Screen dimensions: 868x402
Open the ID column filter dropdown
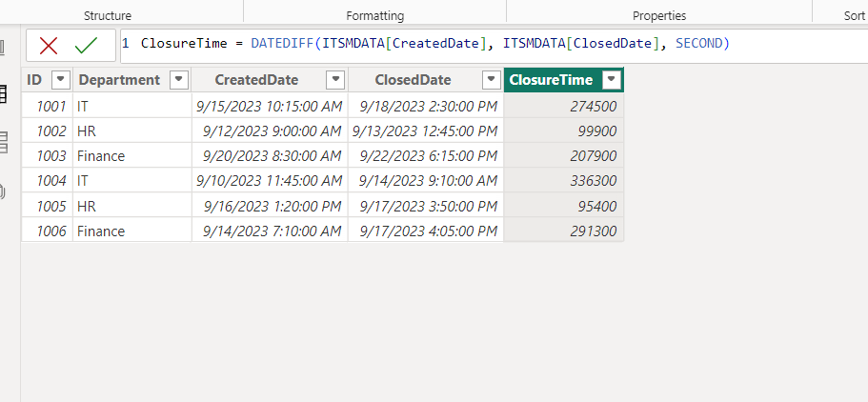[60, 80]
